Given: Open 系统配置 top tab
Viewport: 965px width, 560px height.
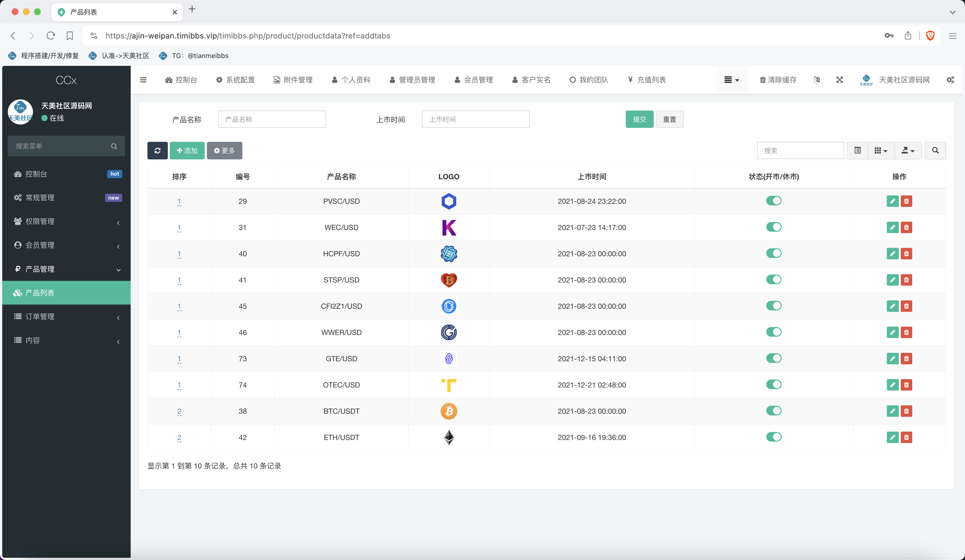Looking at the screenshot, I should tap(235, 80).
